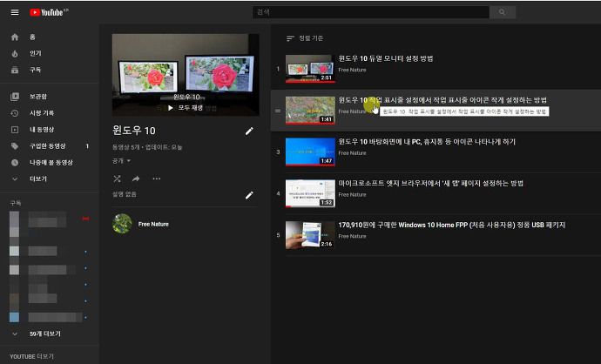Click the my-videos play icon

tap(15, 130)
